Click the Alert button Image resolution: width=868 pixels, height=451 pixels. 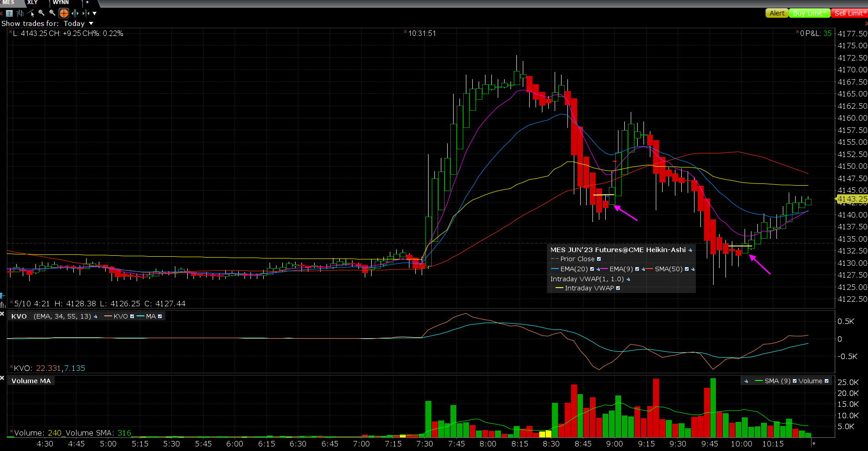[776, 13]
